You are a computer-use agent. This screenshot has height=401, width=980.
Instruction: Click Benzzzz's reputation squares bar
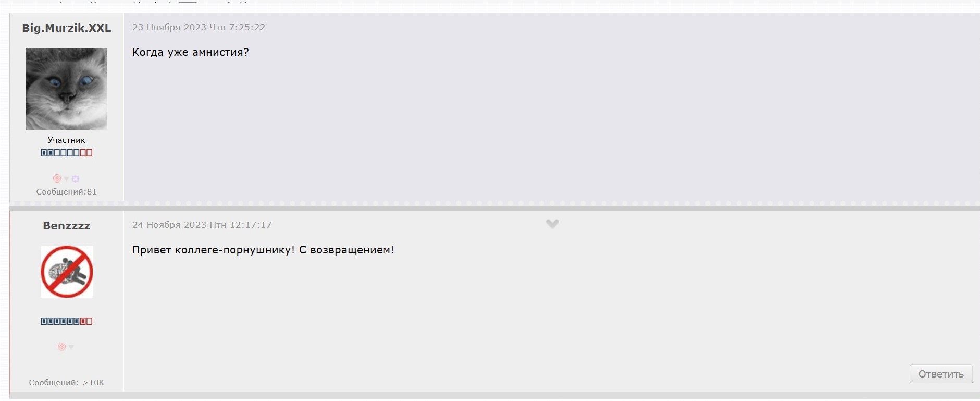tap(67, 321)
